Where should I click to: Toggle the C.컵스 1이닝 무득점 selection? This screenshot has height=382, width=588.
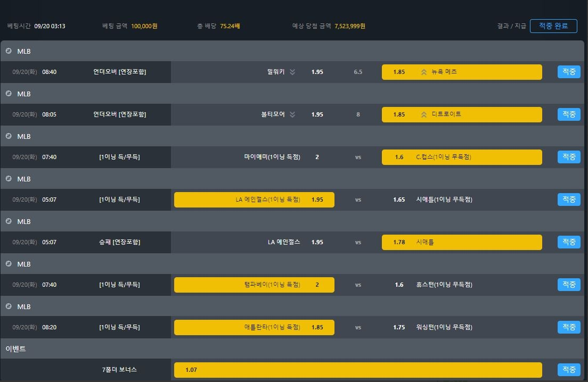pyautogui.click(x=461, y=157)
